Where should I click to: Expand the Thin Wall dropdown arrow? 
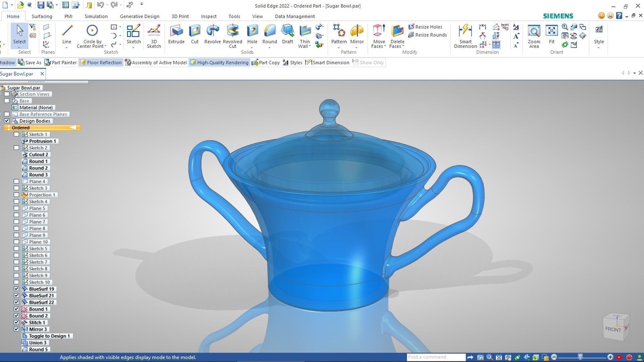click(x=310, y=47)
